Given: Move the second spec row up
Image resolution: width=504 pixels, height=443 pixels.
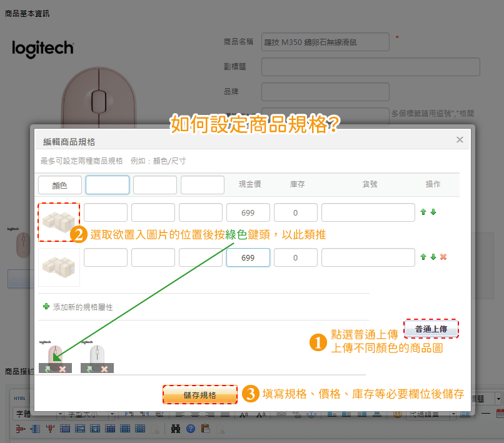Looking at the screenshot, I should tap(423, 257).
